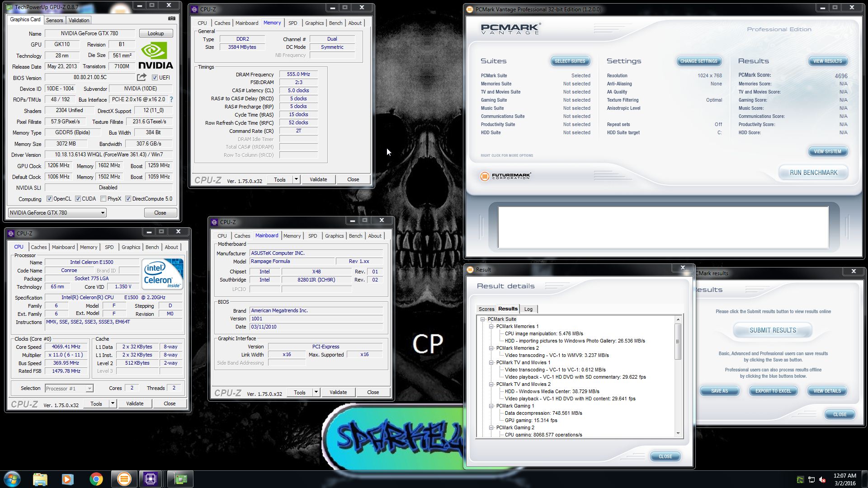Viewport: 868px width, 488px height.
Task: Open Tools dropdown arrow in CPU tab window
Action: coord(113,404)
